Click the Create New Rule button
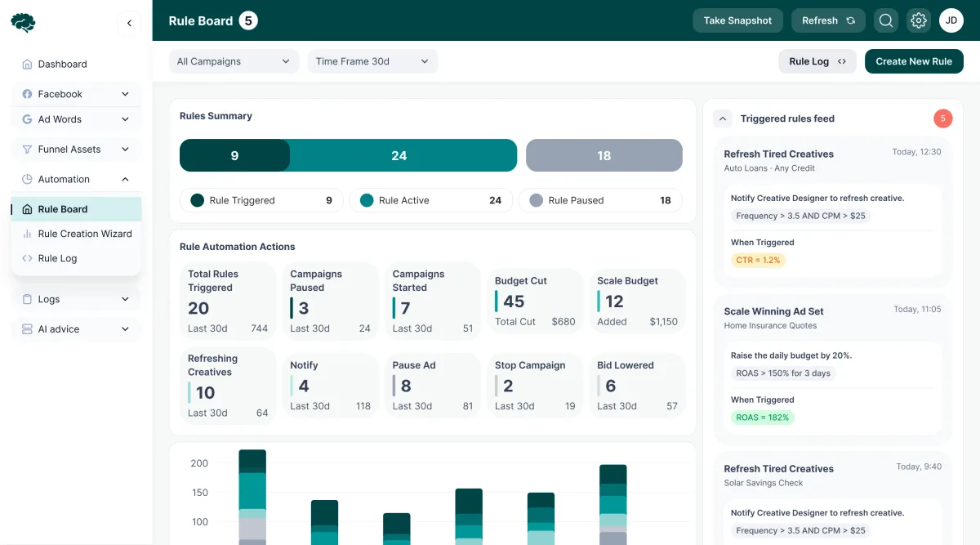980x545 pixels. [914, 61]
